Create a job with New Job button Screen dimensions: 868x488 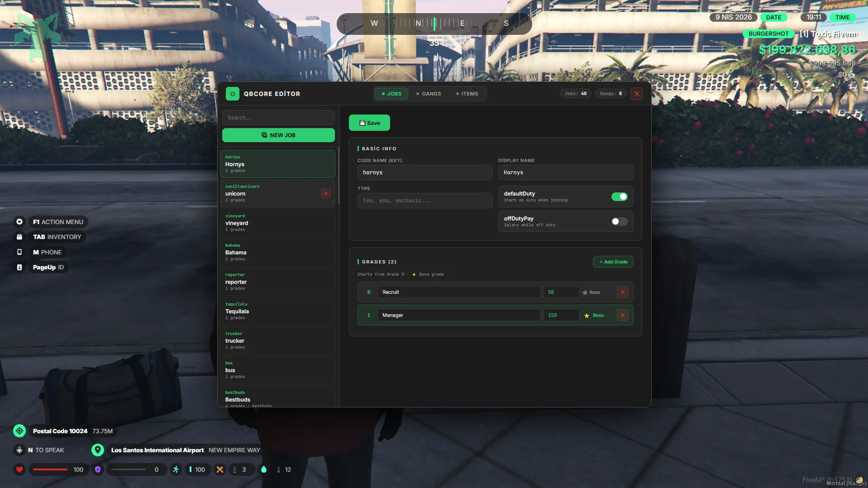tap(278, 135)
